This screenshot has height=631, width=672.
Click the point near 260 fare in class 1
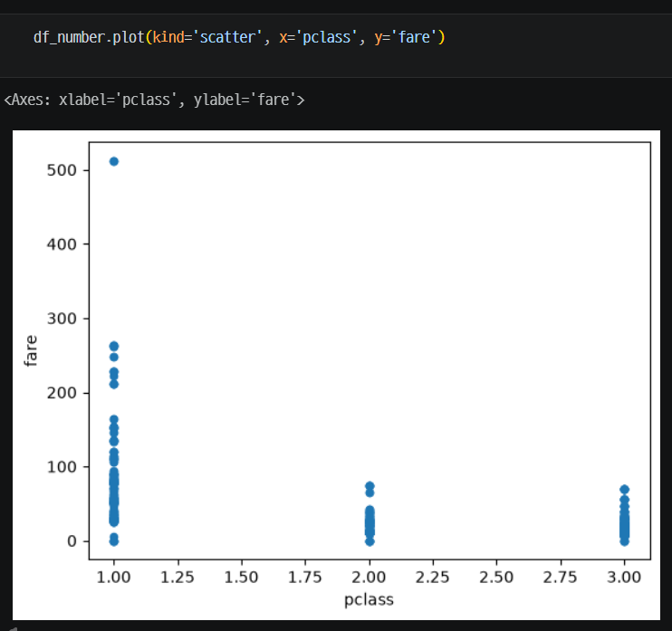tap(113, 346)
